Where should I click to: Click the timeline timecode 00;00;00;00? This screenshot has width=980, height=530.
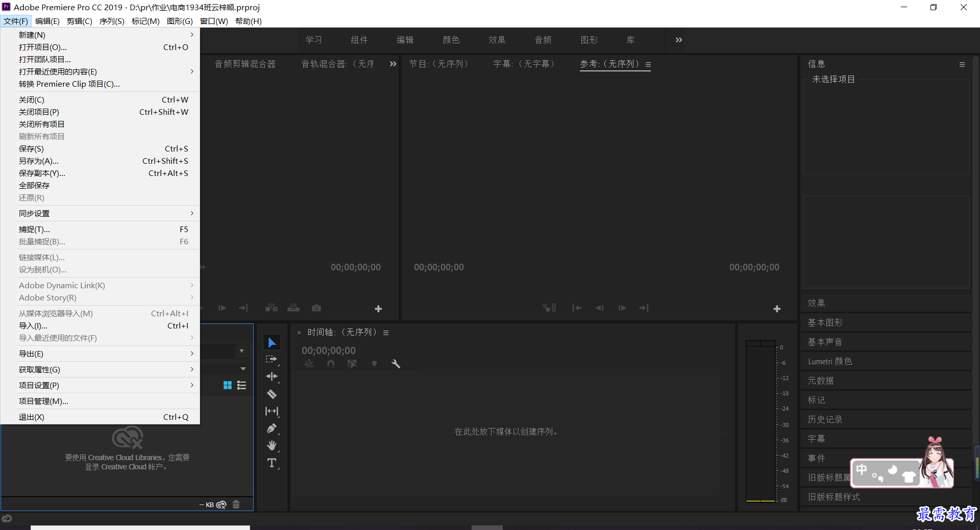click(329, 350)
